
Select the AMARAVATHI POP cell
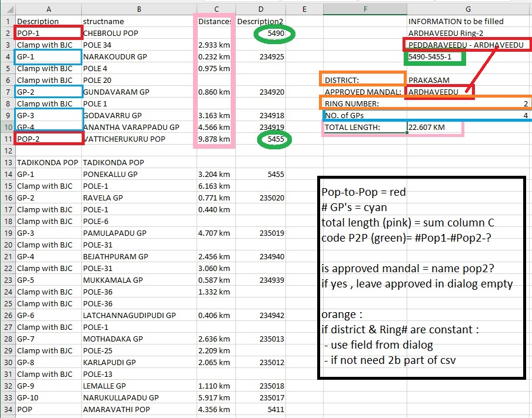coord(139,410)
